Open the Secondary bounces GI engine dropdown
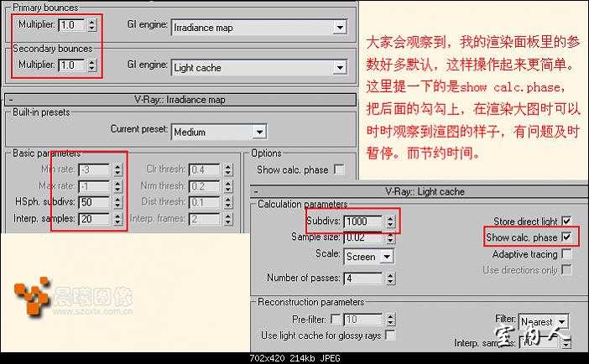 259,68
